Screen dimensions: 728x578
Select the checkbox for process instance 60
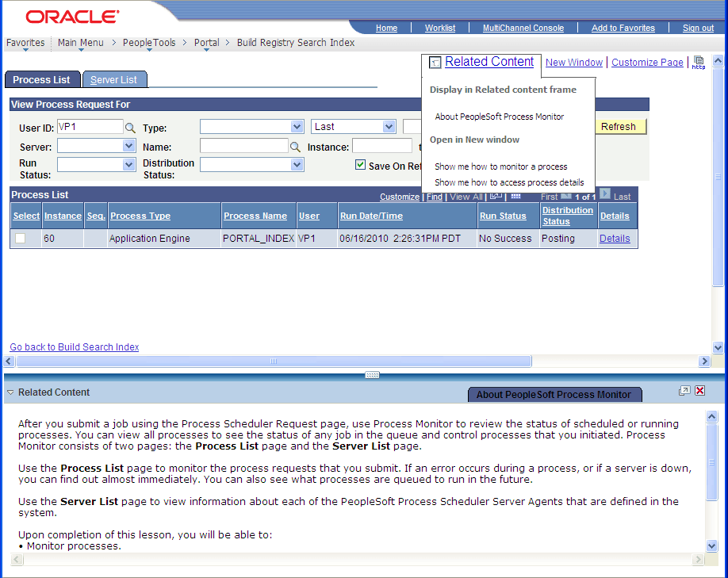coord(19,238)
